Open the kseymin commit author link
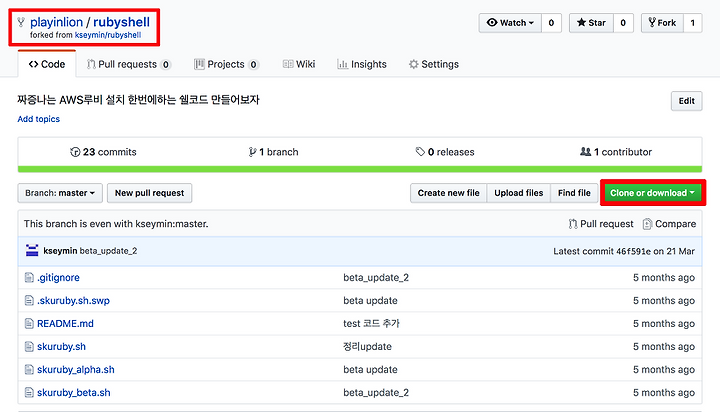Viewport: 720px width, 412px height. click(x=60, y=251)
